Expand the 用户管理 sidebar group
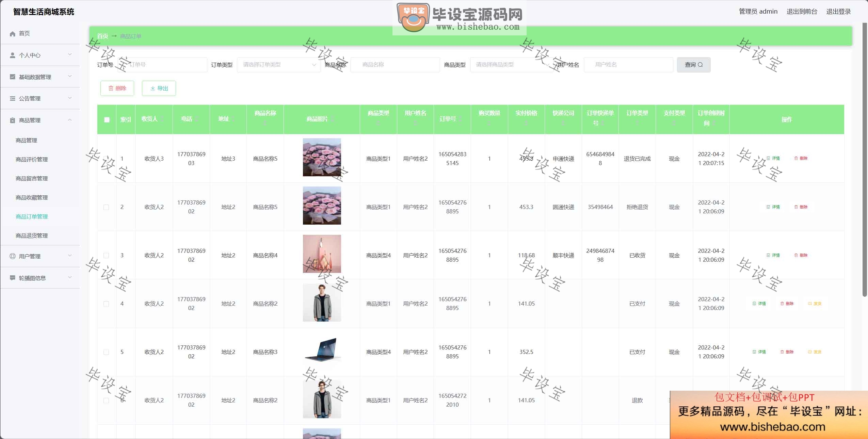This screenshot has width=868, height=439. 40,256
